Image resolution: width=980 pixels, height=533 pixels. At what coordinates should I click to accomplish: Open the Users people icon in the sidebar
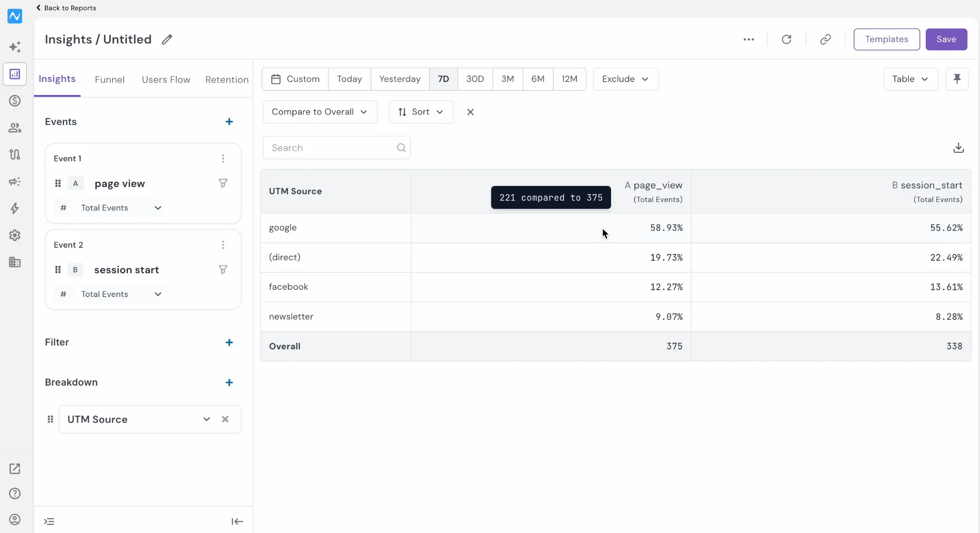(15, 128)
